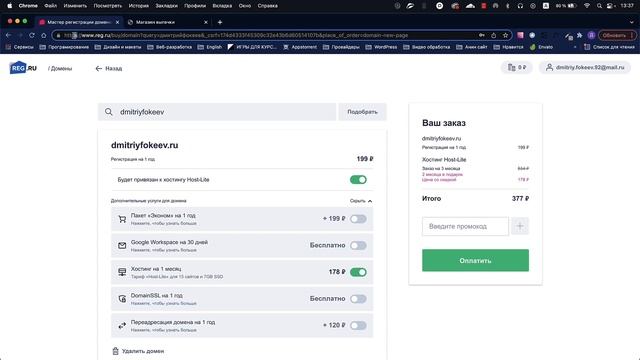
Task: Open the Envato bookmark
Action: click(x=541, y=47)
